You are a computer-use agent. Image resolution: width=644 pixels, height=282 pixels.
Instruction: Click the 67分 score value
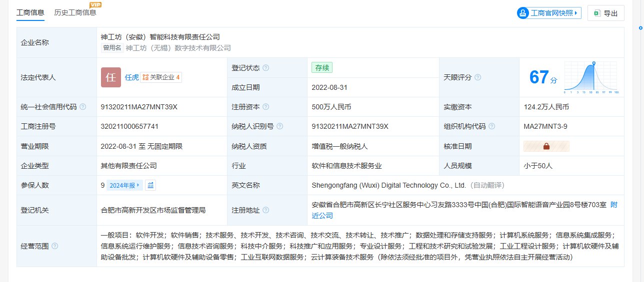pyautogui.click(x=543, y=77)
